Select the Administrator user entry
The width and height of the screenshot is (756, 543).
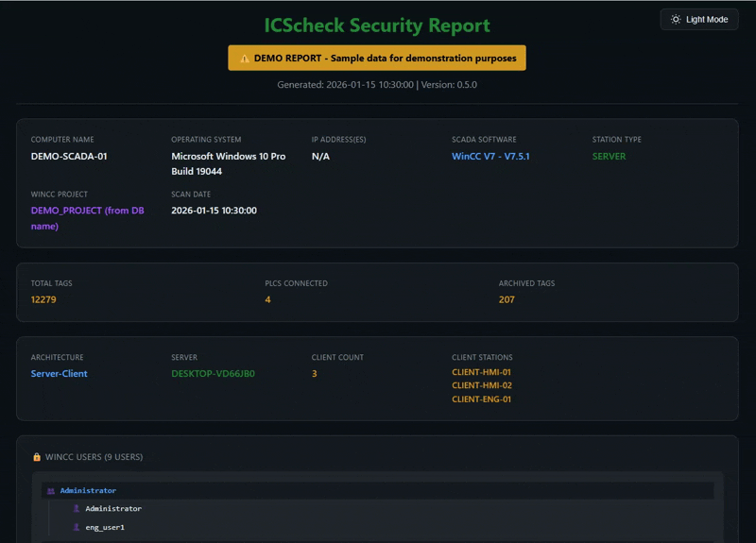113,508
